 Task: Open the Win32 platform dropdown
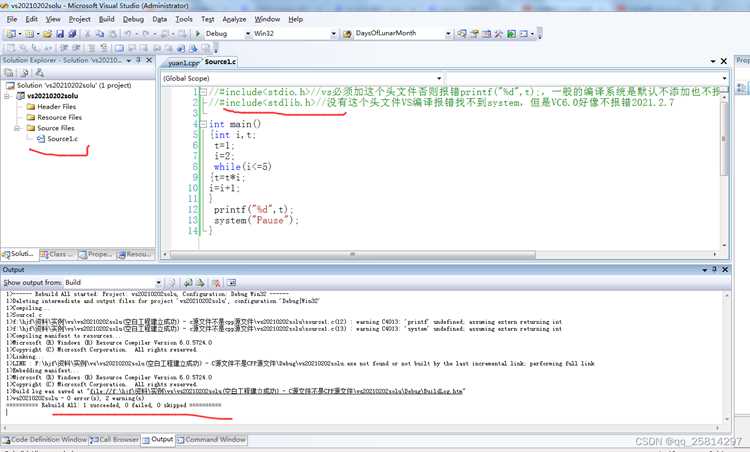click(333, 34)
